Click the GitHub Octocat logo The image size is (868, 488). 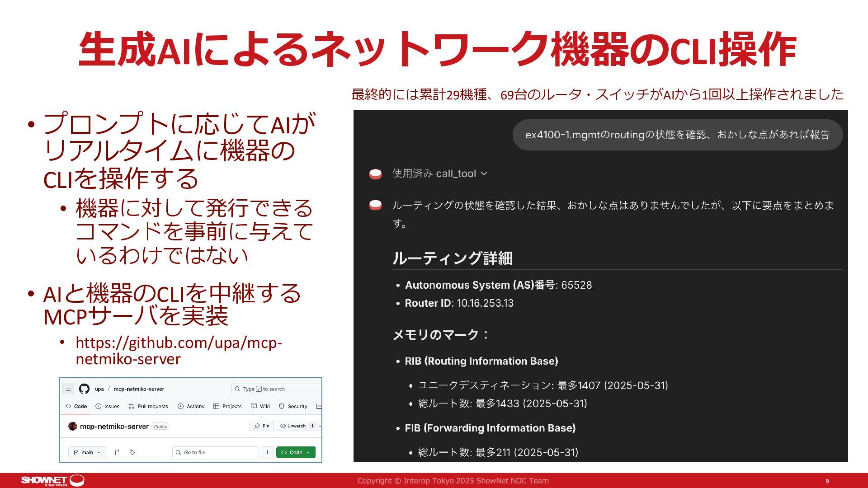coord(84,389)
